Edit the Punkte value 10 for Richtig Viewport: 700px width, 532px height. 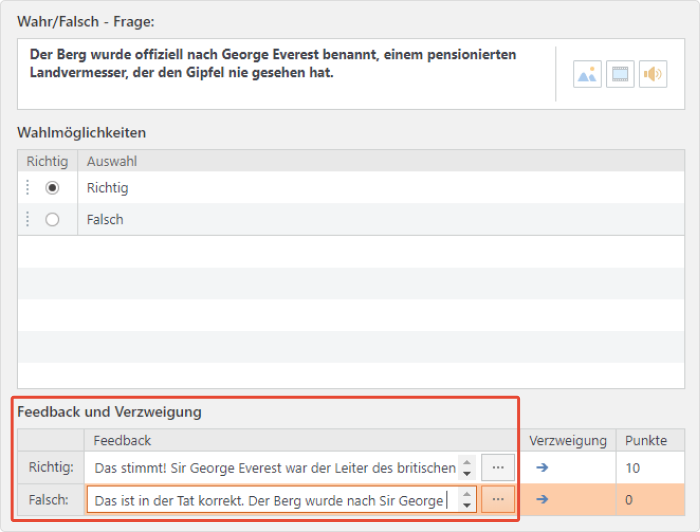click(x=650, y=468)
